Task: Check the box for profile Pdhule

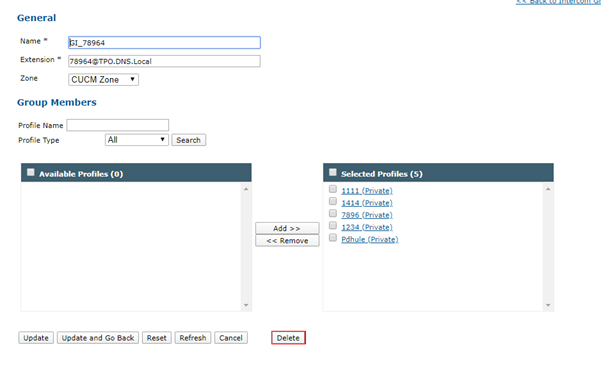Action: click(x=333, y=238)
